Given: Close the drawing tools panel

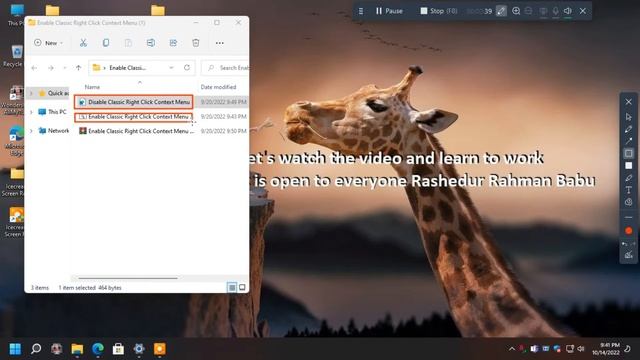Looking at the screenshot, I should pyautogui.click(x=629, y=102).
